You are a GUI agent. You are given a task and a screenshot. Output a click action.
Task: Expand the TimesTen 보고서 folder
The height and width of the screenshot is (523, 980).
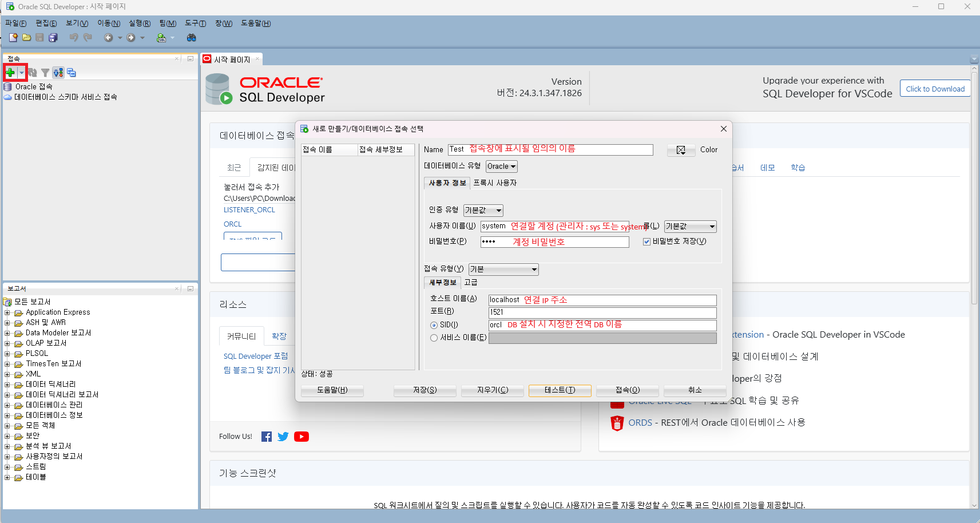[x=7, y=364]
